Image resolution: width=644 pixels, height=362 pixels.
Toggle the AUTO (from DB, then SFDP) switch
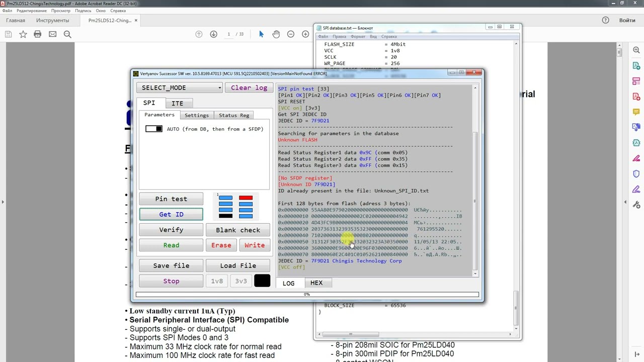click(154, 129)
